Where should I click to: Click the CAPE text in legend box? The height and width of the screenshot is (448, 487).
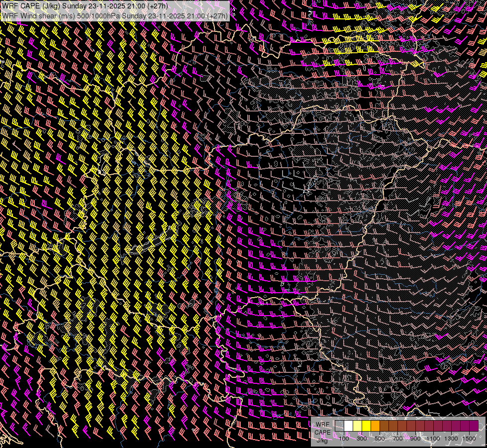pos(322,432)
